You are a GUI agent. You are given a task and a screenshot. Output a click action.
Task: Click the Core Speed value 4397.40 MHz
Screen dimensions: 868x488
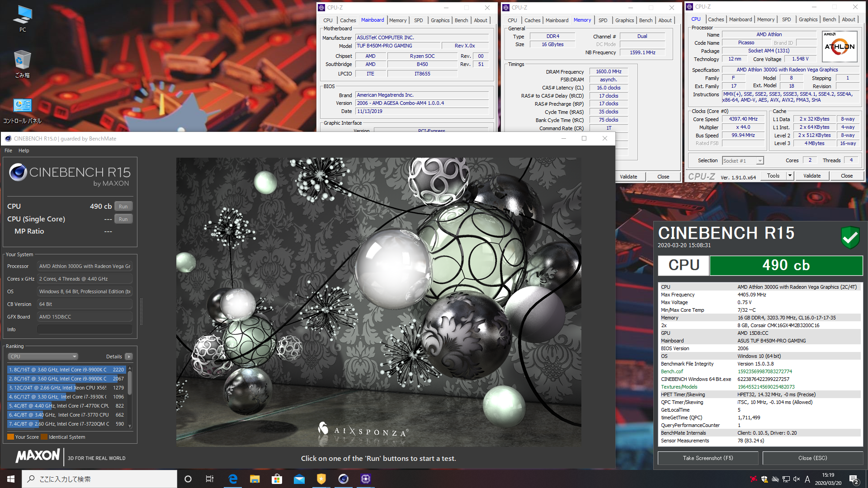743,119
